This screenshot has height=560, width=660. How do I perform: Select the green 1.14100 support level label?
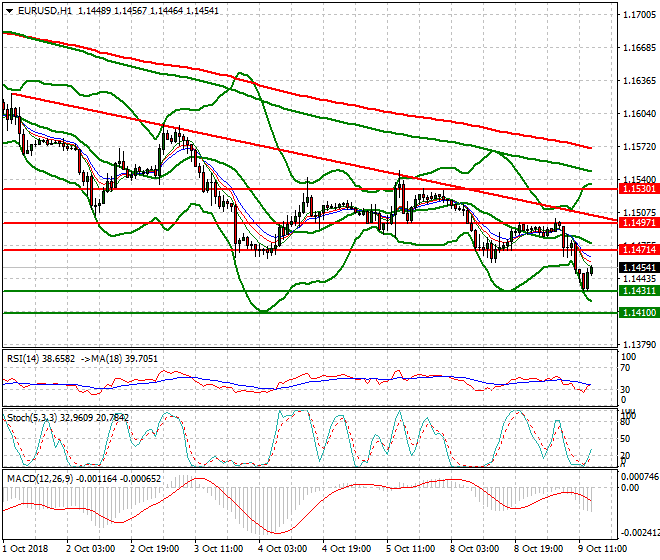[639, 313]
